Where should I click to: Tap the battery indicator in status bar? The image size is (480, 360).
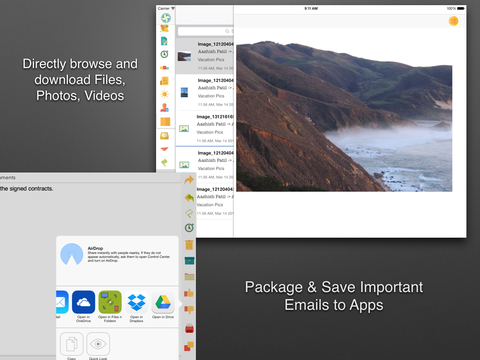[x=461, y=8]
